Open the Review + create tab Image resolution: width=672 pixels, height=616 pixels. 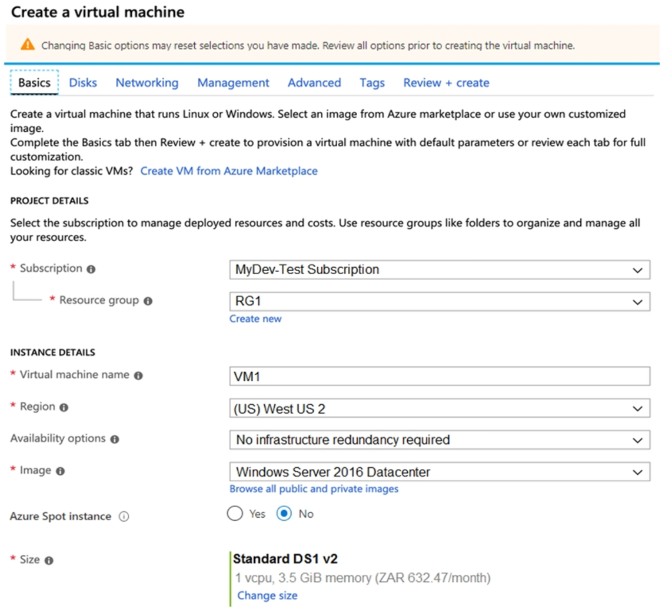click(x=445, y=83)
